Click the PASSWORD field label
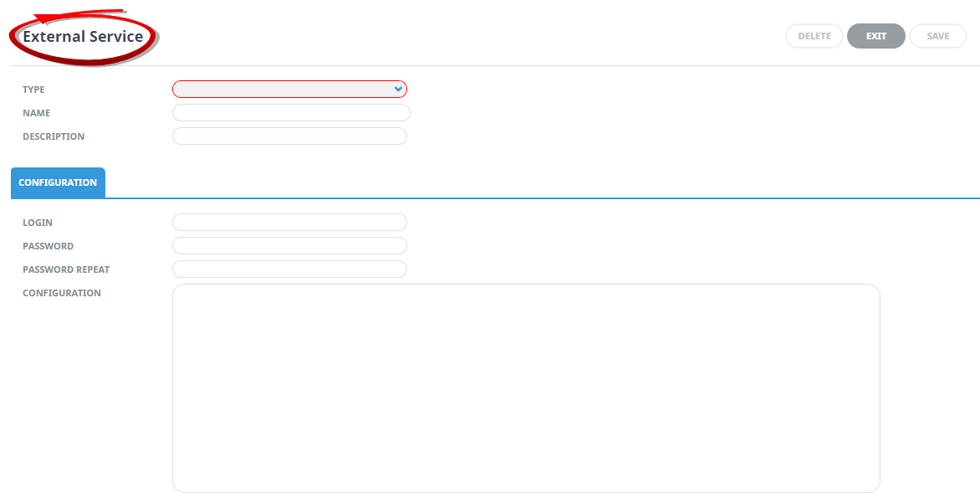The height and width of the screenshot is (498, 980). point(48,246)
